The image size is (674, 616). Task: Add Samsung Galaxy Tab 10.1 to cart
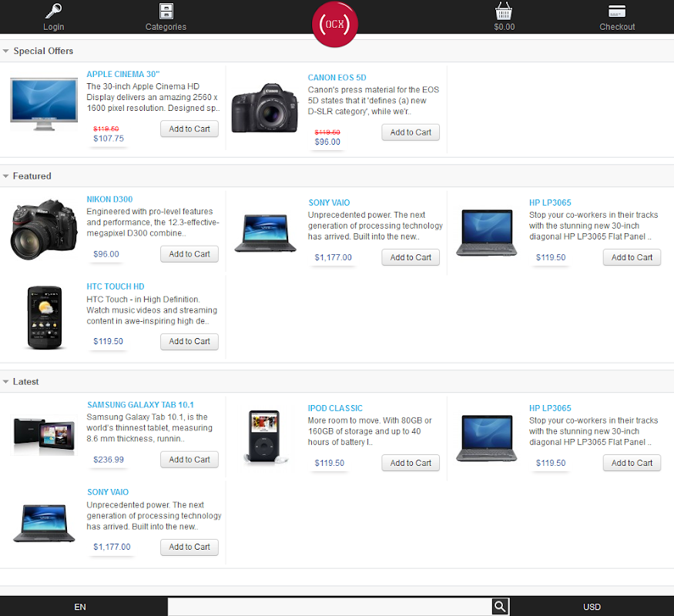coord(189,460)
